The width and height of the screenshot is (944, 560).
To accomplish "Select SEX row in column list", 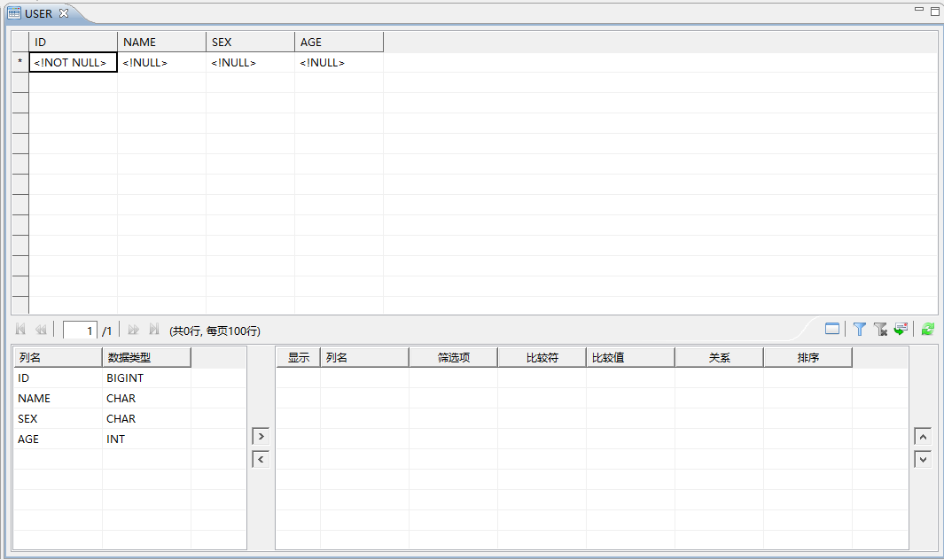I will pyautogui.click(x=129, y=418).
